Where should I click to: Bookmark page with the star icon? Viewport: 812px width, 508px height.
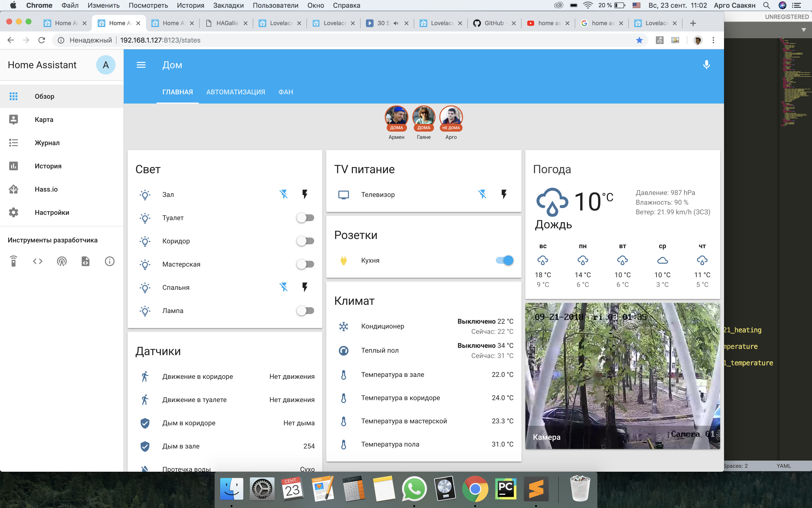[x=639, y=40]
